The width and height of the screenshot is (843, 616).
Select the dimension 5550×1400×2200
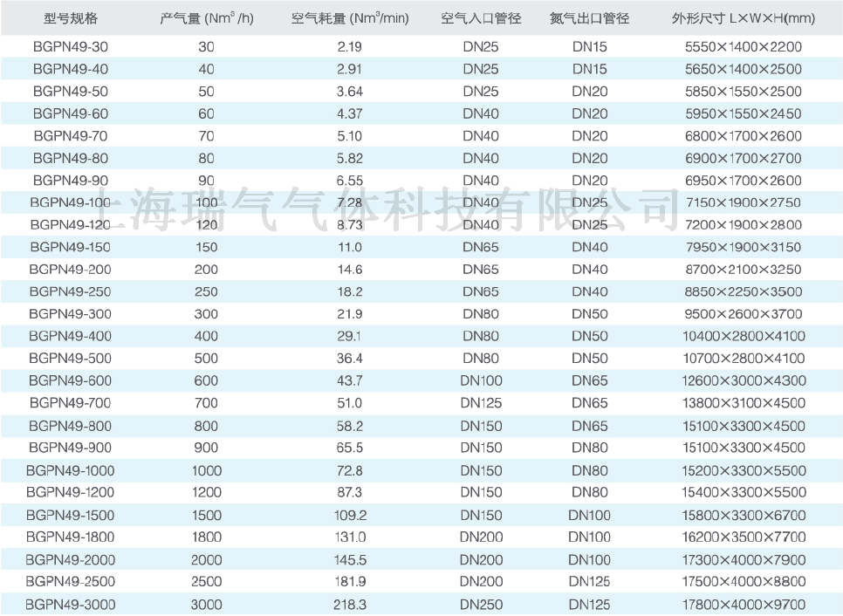[x=744, y=47]
